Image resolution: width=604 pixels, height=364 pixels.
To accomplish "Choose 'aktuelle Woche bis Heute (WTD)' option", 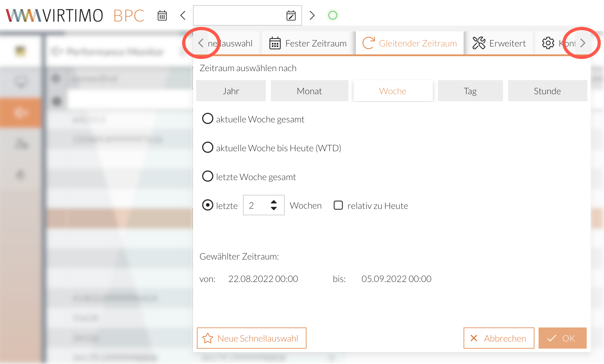I will click(208, 148).
